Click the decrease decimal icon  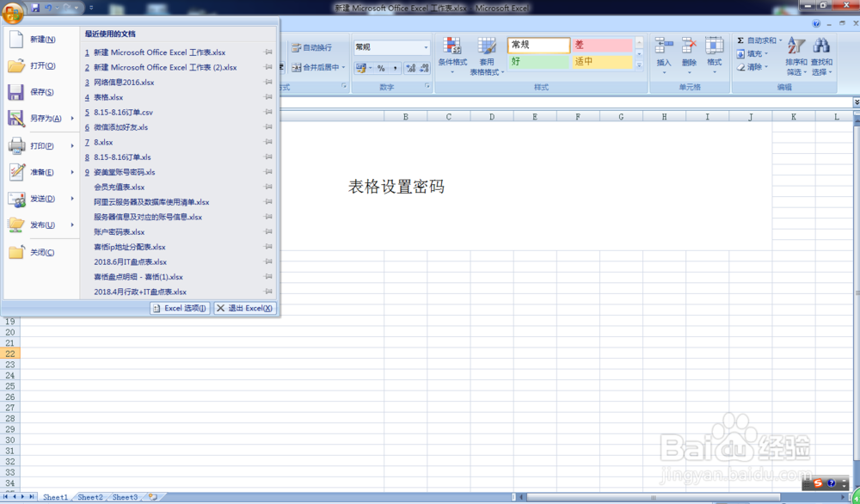pos(424,68)
